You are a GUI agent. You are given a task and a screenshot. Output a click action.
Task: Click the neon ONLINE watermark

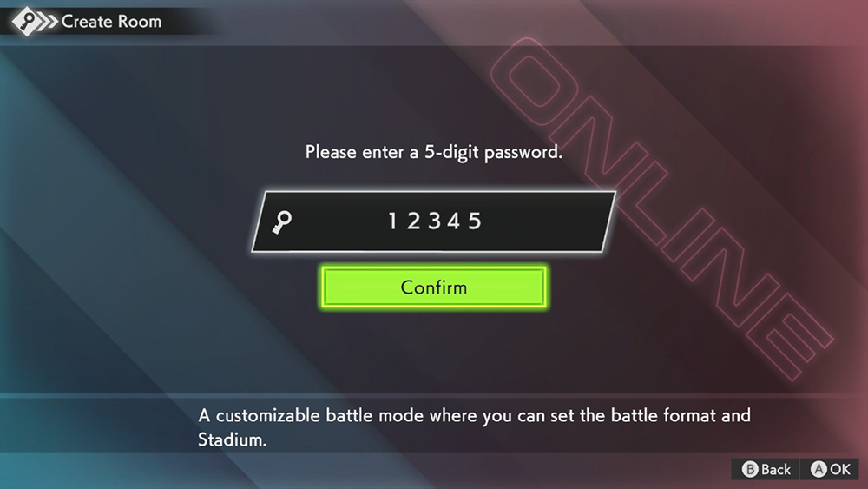pyautogui.click(x=662, y=209)
